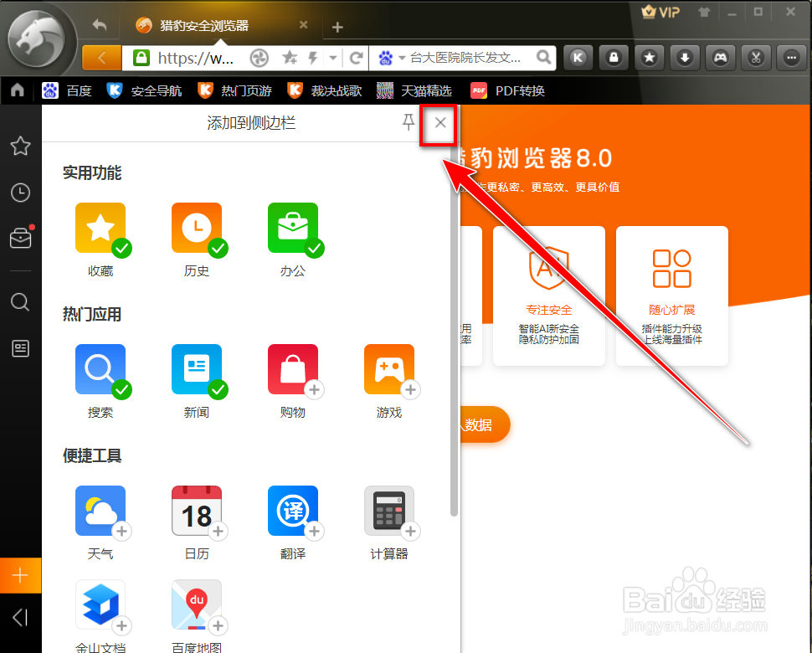Open the lightning icon dropdown in address bar

click(316, 58)
